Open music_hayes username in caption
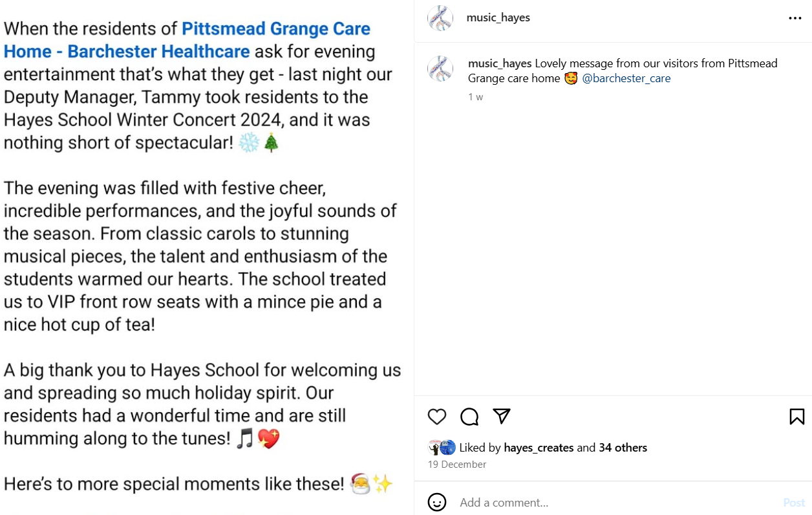812x515 pixels. (500, 63)
